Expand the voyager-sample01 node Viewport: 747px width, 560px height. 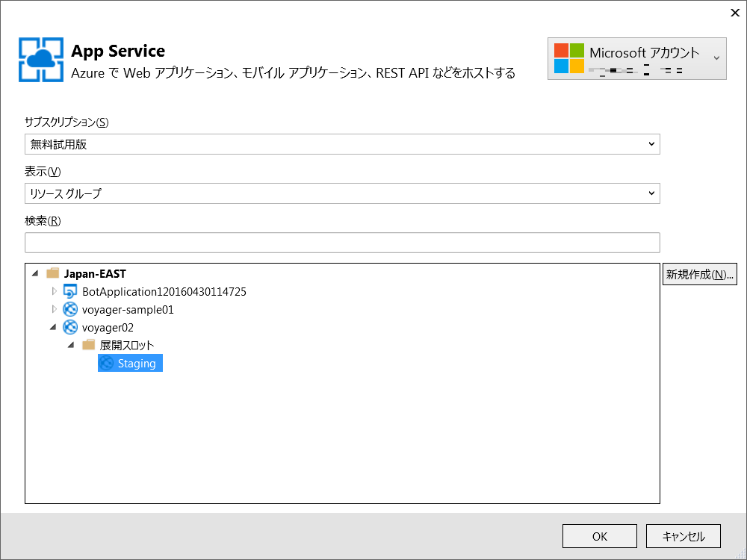(x=54, y=309)
